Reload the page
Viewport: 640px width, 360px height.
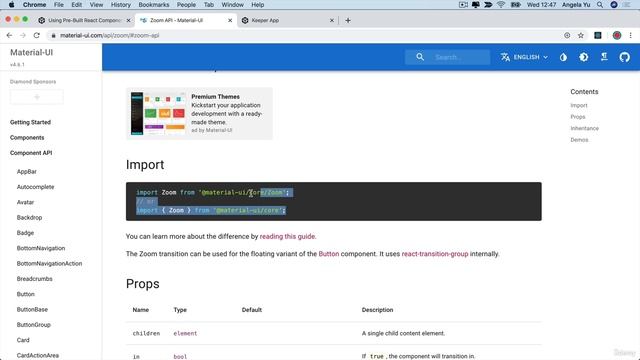pyautogui.click(x=37, y=36)
